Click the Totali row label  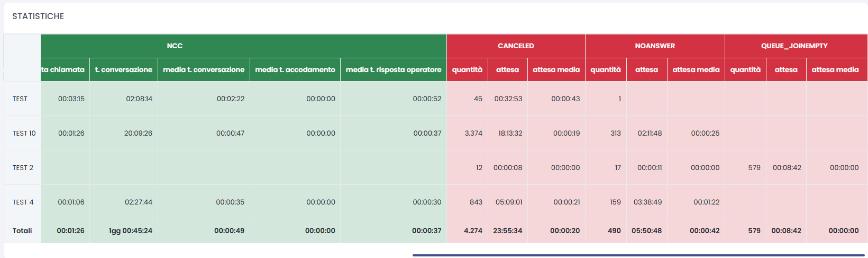tap(22, 231)
